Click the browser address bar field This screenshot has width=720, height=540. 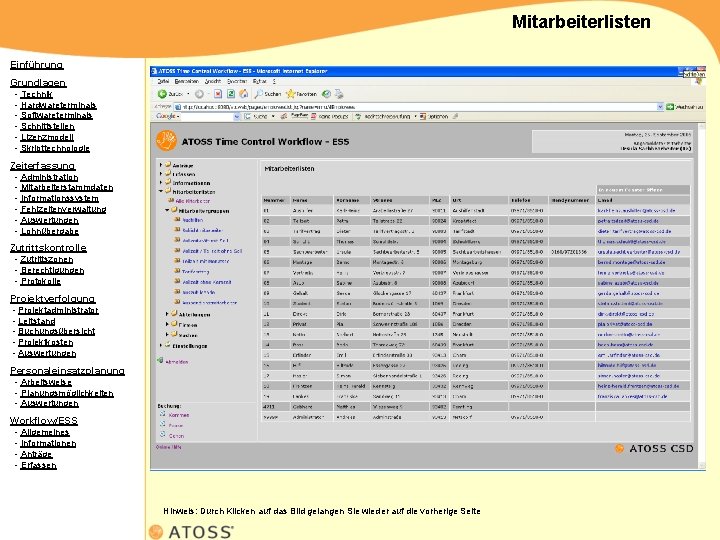point(419,107)
